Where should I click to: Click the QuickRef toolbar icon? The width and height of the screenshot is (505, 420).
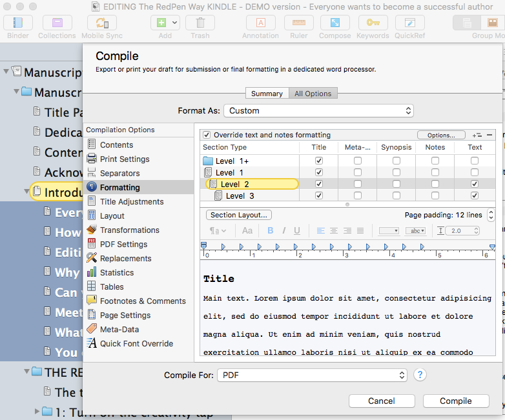[x=409, y=23]
